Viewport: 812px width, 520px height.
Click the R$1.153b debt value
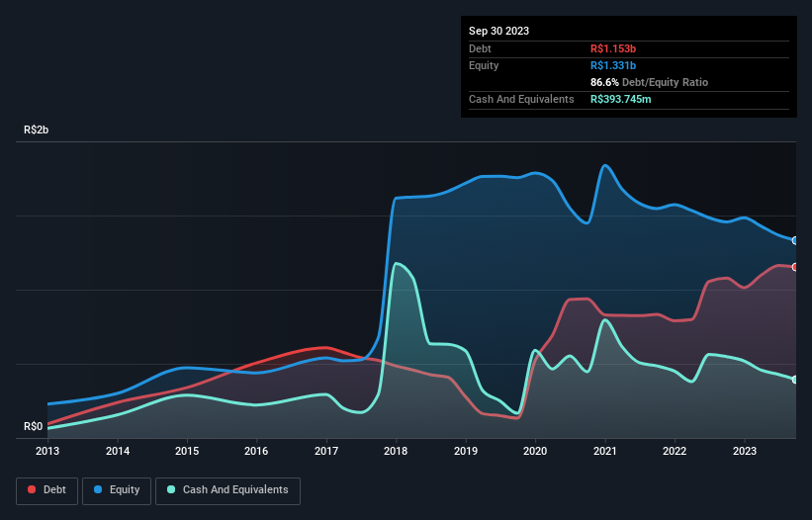tap(613, 48)
